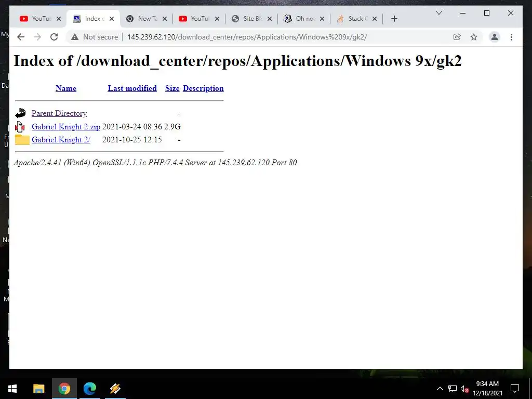
Task: Click the 2.9G size value
Action: point(172,127)
